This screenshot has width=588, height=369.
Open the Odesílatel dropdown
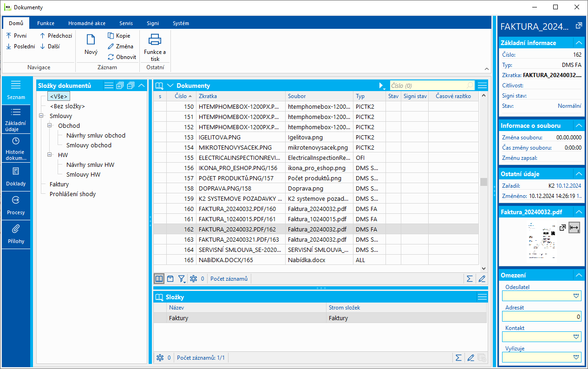tap(576, 296)
